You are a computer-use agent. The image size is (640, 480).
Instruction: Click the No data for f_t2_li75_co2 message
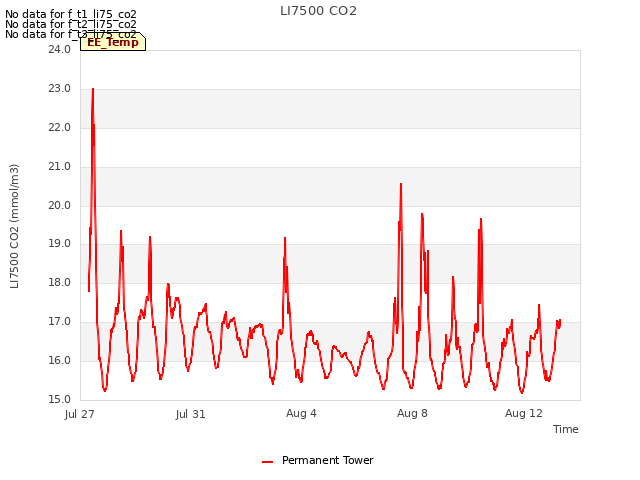71,24
